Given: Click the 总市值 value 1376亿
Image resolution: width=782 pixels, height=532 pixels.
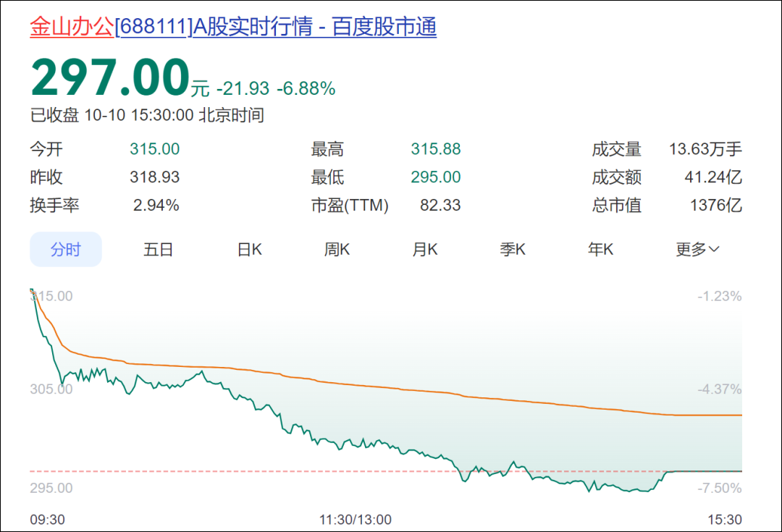Looking at the screenshot, I should 716,205.
